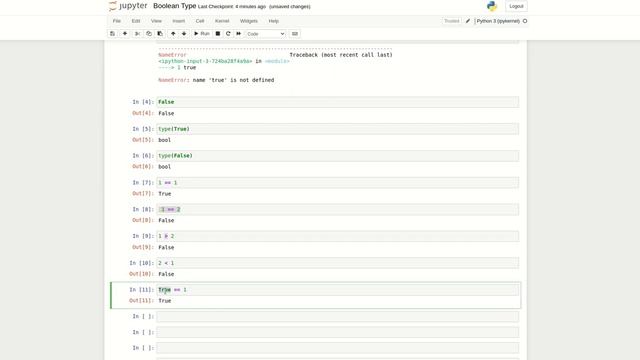The height and width of the screenshot is (360, 640).
Task: Paste cells below icon
Action: click(x=160, y=34)
